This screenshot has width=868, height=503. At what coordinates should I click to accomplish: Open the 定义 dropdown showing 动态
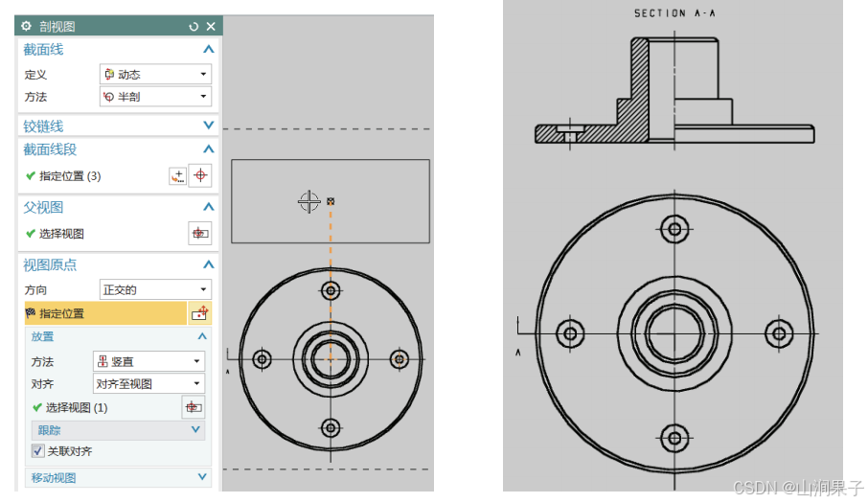point(155,74)
